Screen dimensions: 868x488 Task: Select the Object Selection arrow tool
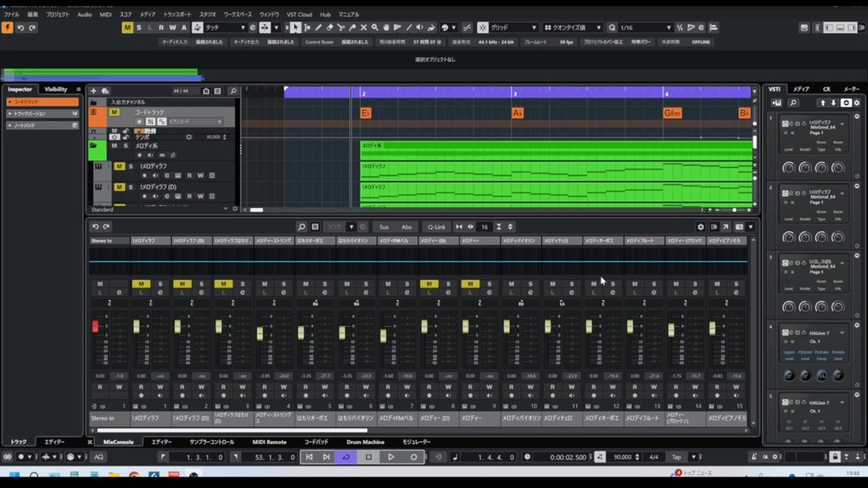coord(295,27)
